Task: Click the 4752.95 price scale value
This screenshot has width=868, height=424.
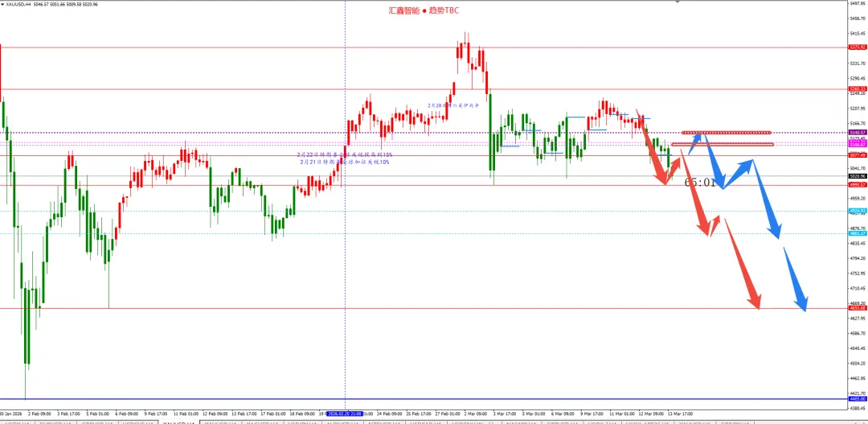Action: coord(858,274)
